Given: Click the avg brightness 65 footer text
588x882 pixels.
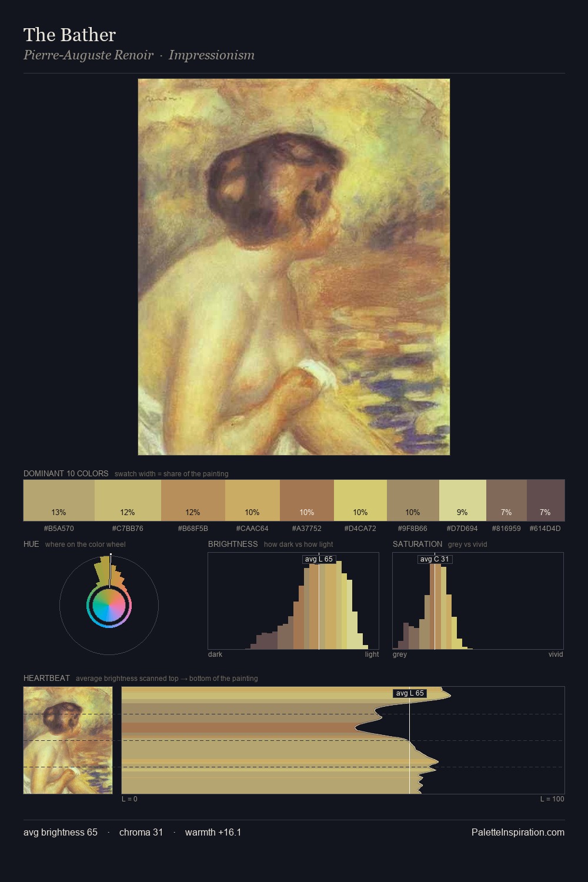Looking at the screenshot, I should (61, 832).
